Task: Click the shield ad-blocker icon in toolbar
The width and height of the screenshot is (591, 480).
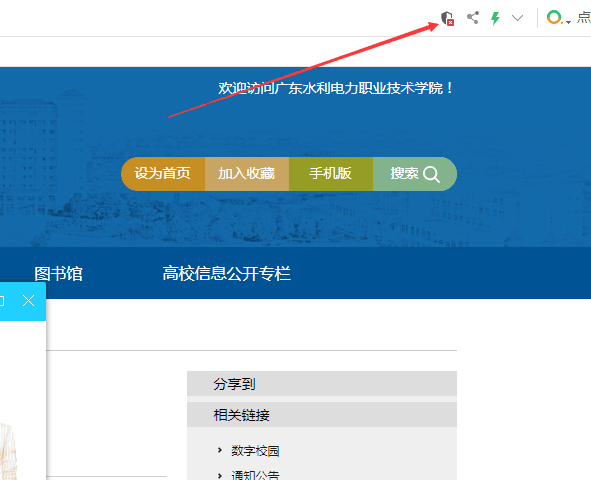Action: (x=447, y=18)
